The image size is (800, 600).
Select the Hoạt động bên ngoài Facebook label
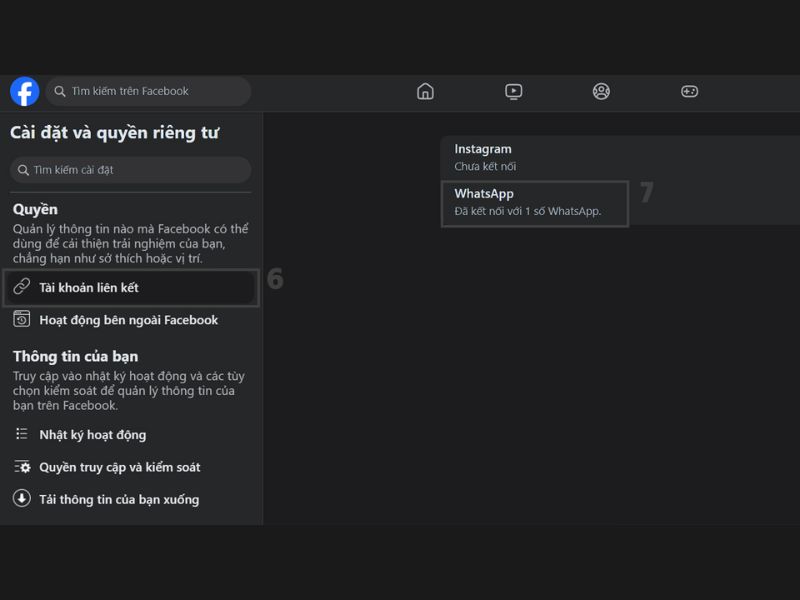click(128, 320)
